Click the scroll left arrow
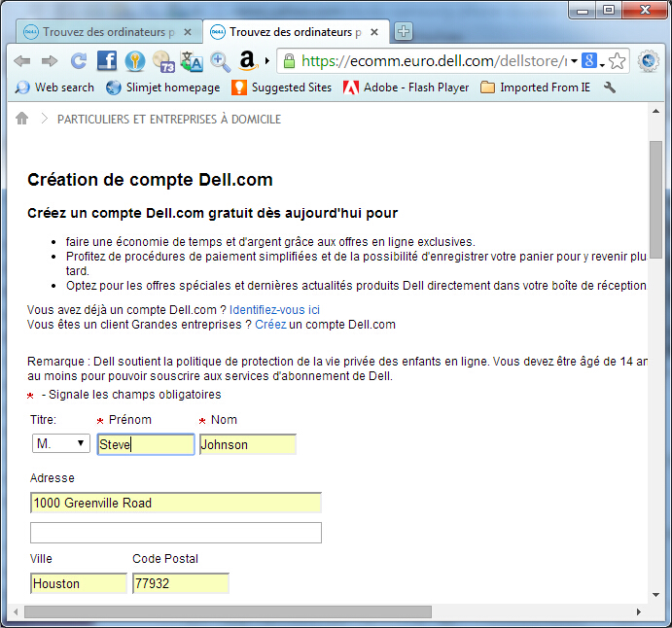672x628 pixels. tap(16, 611)
